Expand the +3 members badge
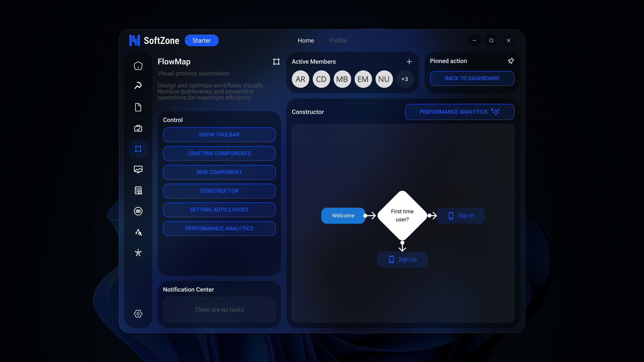 405,79
